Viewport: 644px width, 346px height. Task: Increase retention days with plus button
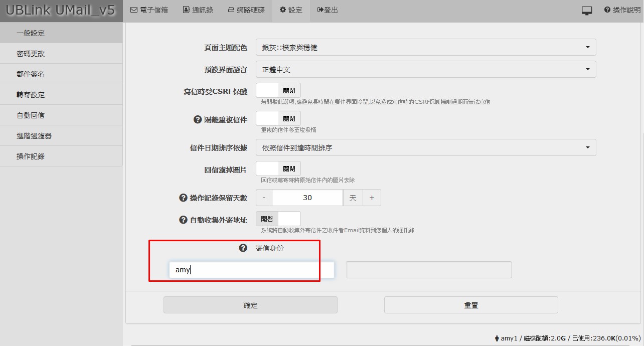pos(372,198)
